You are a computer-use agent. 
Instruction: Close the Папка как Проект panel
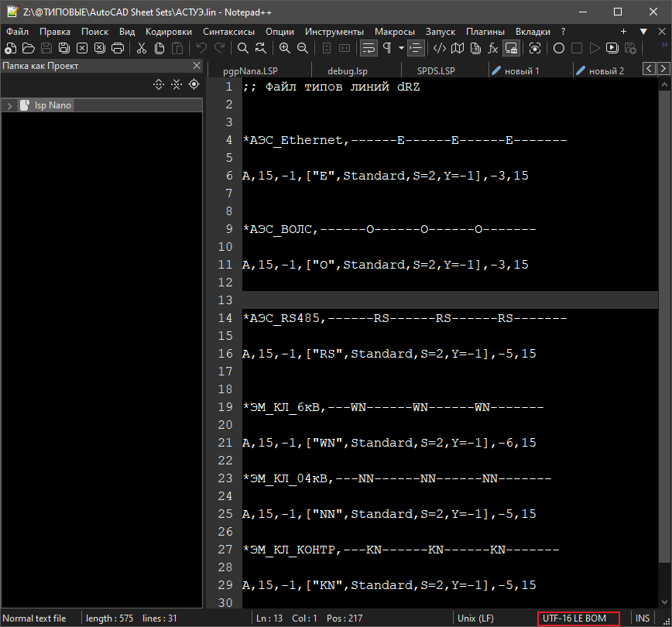(197, 66)
